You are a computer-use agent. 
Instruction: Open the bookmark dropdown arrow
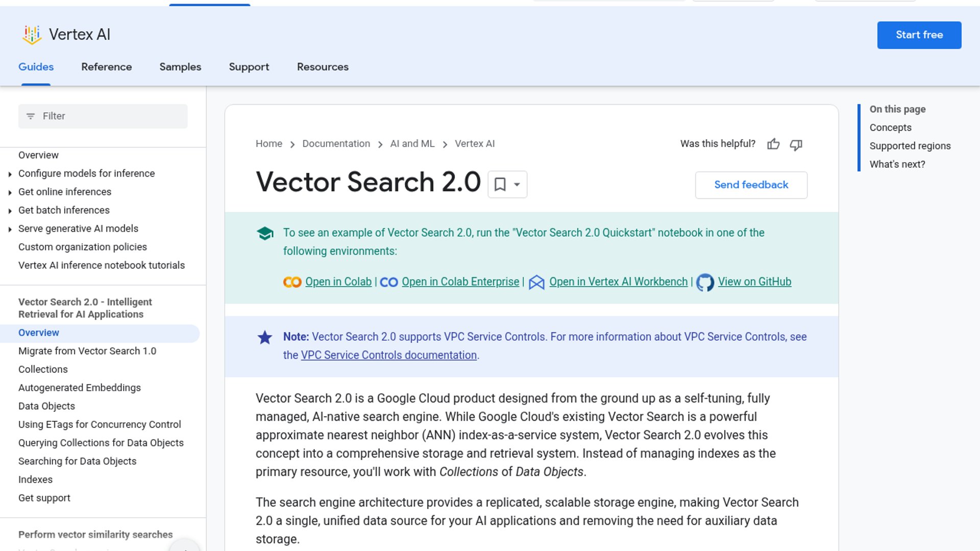point(517,184)
